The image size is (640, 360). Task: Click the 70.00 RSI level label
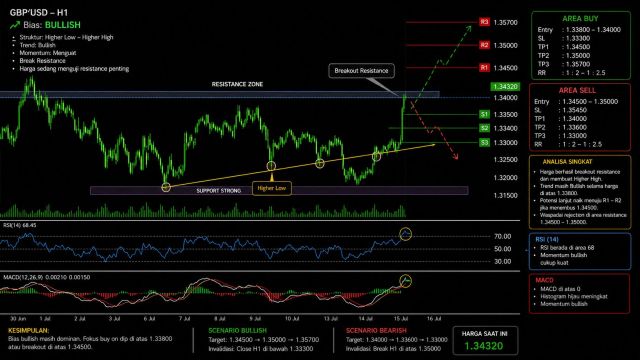coord(502,236)
